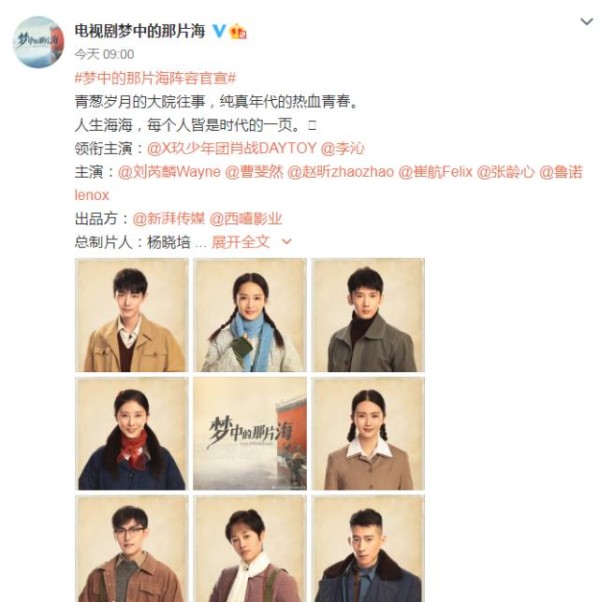Image resolution: width=600 pixels, height=602 pixels.
Task: Open the post options chevron menu
Action: 587,22
